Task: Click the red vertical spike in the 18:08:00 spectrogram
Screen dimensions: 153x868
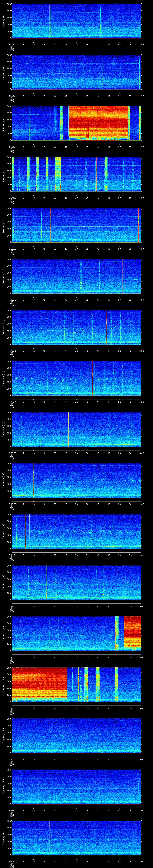Action: coord(92,378)
